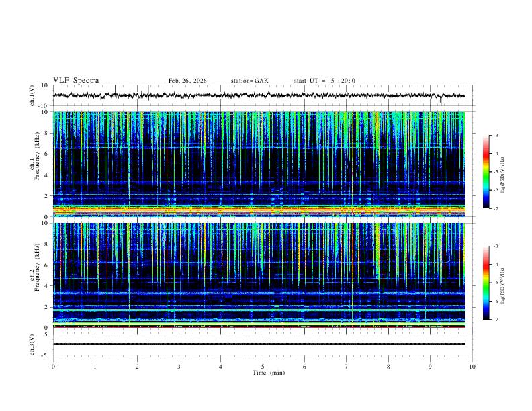This screenshot has height=411, width=532.
Task: Click the time axis tick label '9'
Action: (430, 367)
